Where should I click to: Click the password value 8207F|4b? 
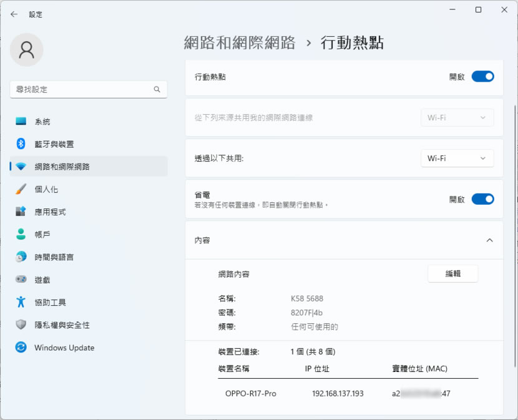(x=306, y=313)
